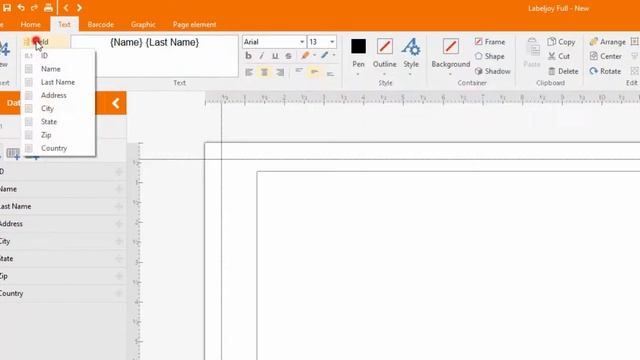640x360 pixels.
Task: Click the table-add icon in data panel
Action: pyautogui.click(x=13, y=154)
